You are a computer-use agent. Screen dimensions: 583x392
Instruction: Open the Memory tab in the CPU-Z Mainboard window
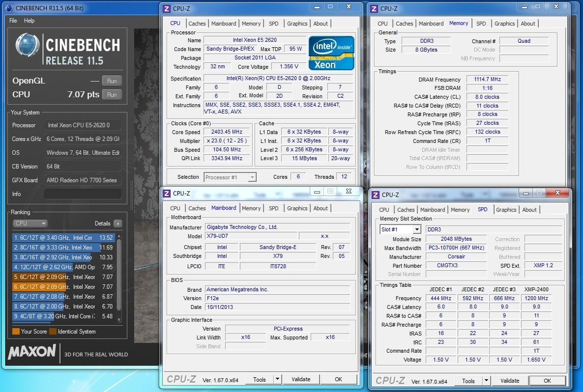point(251,208)
